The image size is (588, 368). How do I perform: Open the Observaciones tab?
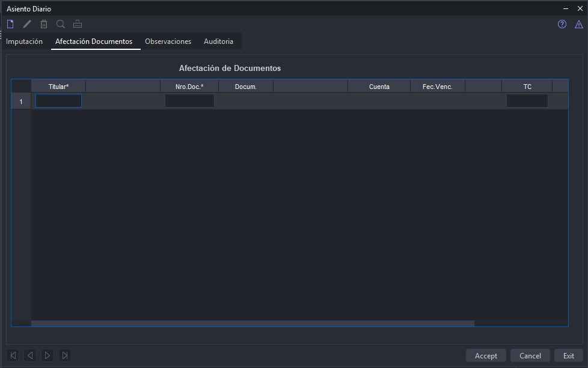point(168,41)
